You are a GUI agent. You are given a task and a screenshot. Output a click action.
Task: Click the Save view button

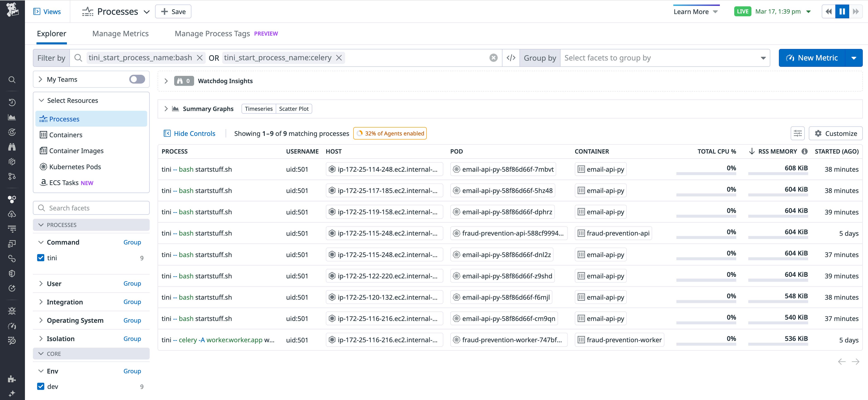pyautogui.click(x=173, y=11)
